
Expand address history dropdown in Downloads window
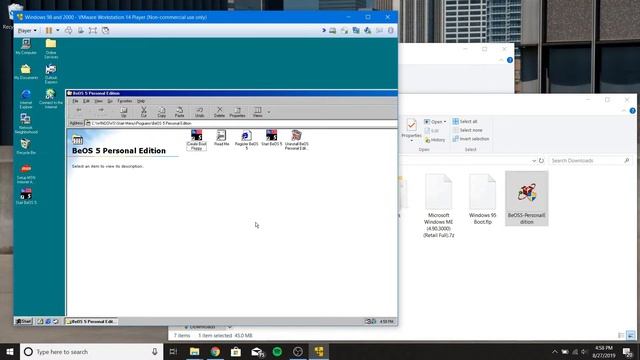click(x=533, y=161)
